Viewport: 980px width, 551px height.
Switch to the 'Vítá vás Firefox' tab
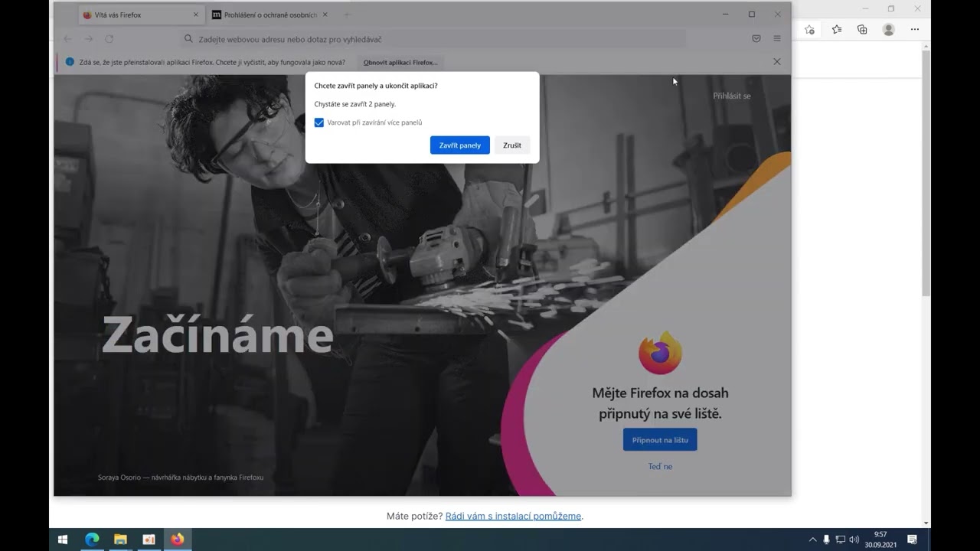(142, 15)
